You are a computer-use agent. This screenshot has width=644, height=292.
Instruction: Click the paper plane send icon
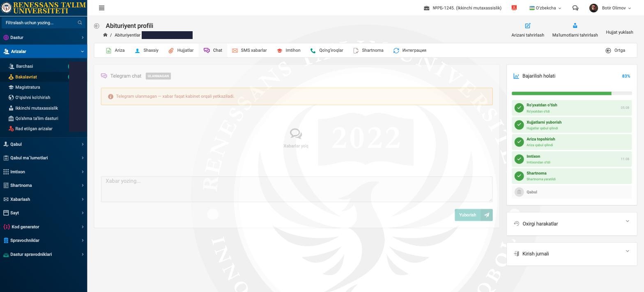(x=487, y=215)
